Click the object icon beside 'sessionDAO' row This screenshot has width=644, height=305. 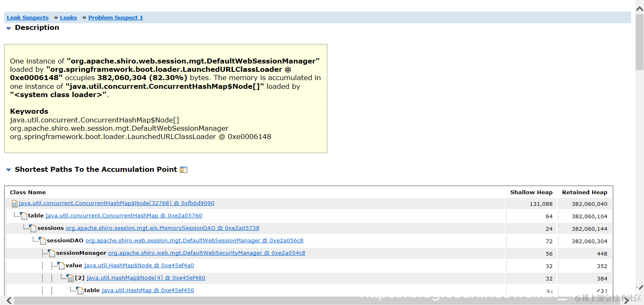42,241
